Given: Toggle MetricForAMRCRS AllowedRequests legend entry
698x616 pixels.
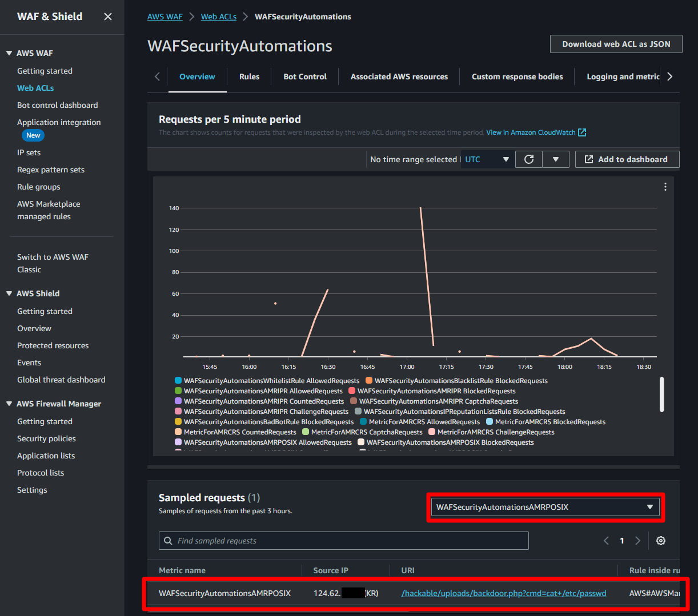Looking at the screenshot, I should (420, 422).
